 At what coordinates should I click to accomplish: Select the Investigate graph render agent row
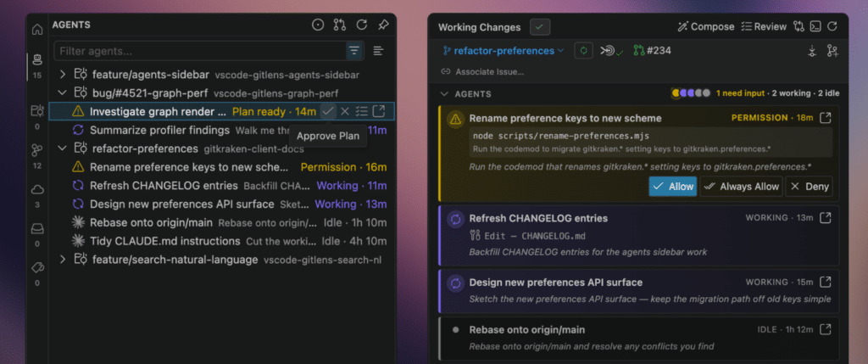(221, 111)
